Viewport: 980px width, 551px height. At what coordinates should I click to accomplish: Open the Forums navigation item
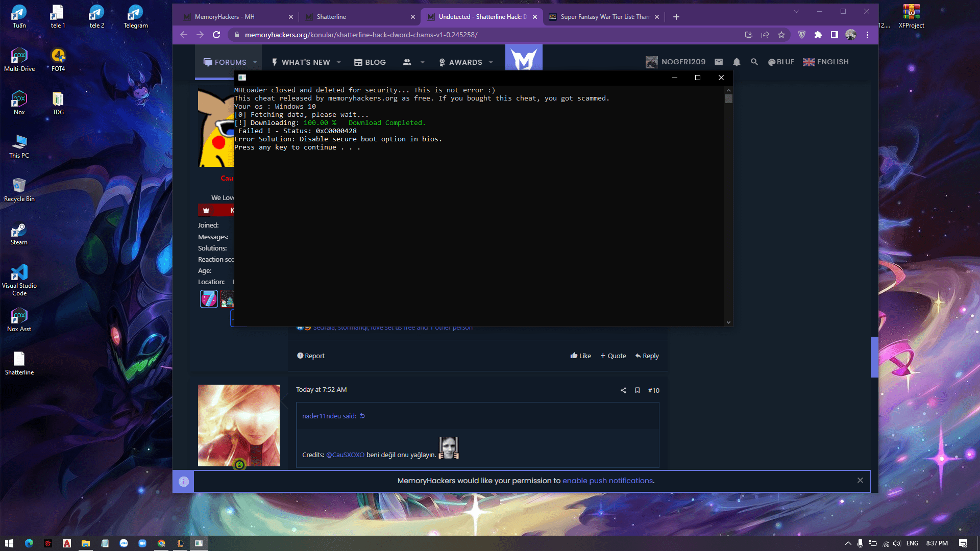[225, 62]
